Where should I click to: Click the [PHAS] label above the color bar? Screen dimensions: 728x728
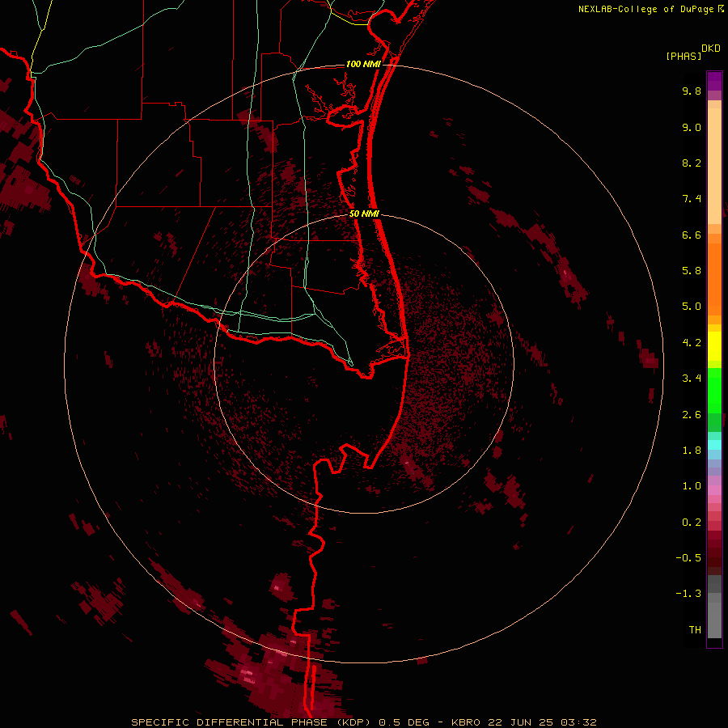(x=684, y=57)
